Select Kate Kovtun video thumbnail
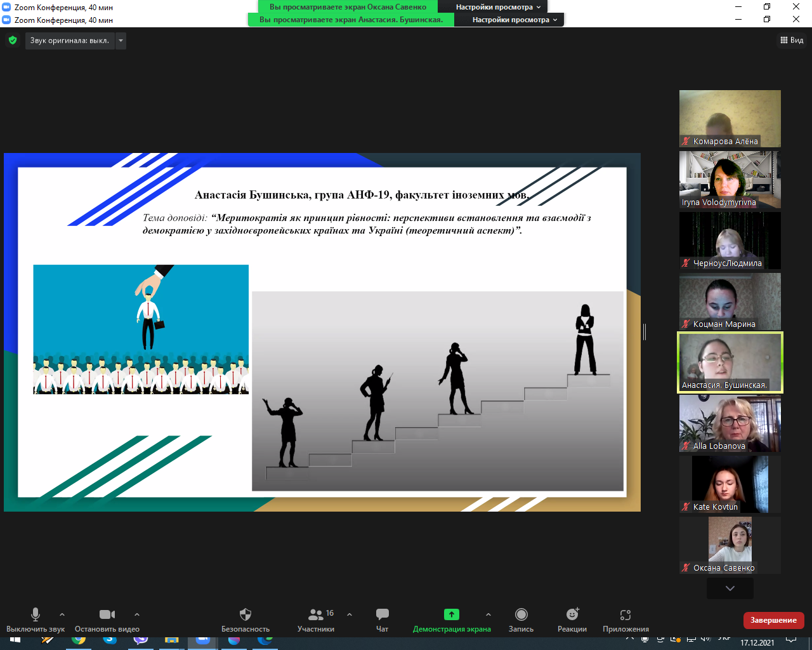Image resolution: width=812 pixels, height=650 pixels. 730,484
